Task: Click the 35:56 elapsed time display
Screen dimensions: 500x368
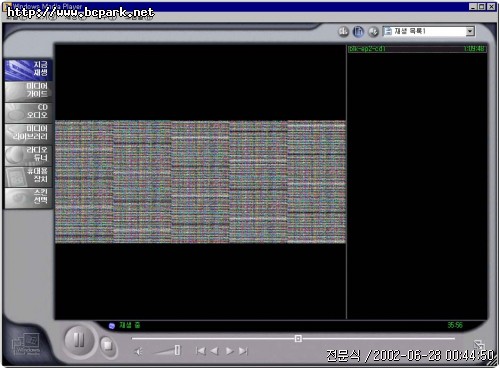Action: pyautogui.click(x=455, y=325)
